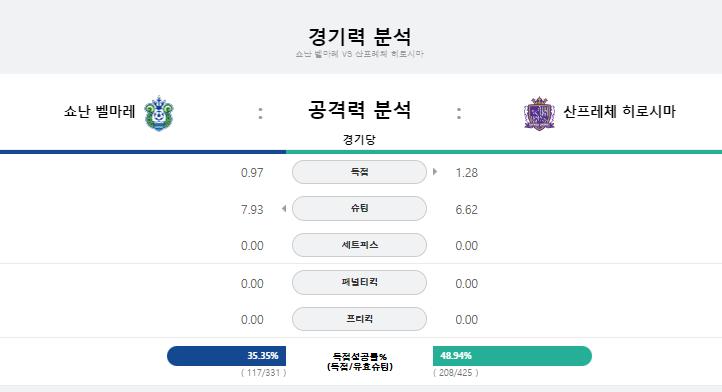This screenshot has height=392, width=722.
Task: Click the Sanfrecce Hiroshima purple crest icon
Action: [539, 113]
